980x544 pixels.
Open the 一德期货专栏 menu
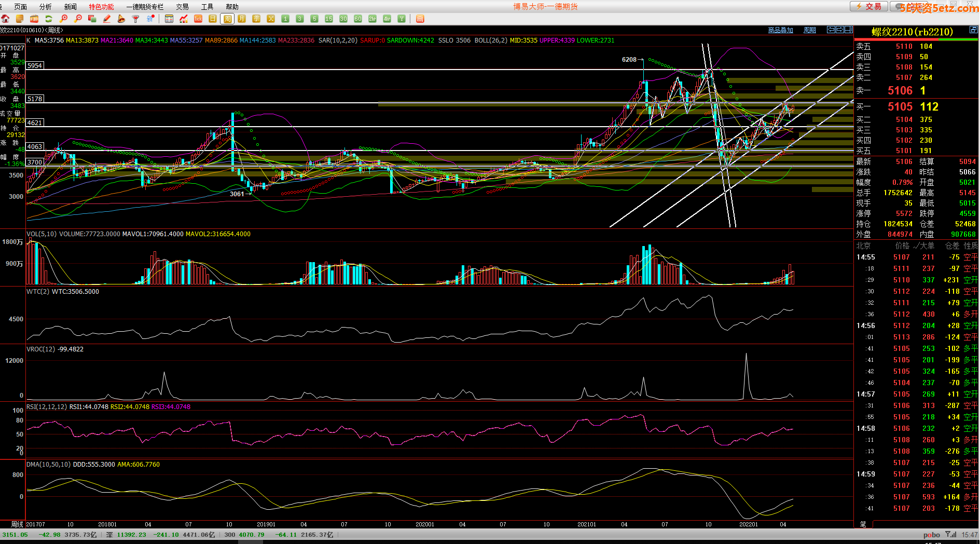click(x=145, y=7)
